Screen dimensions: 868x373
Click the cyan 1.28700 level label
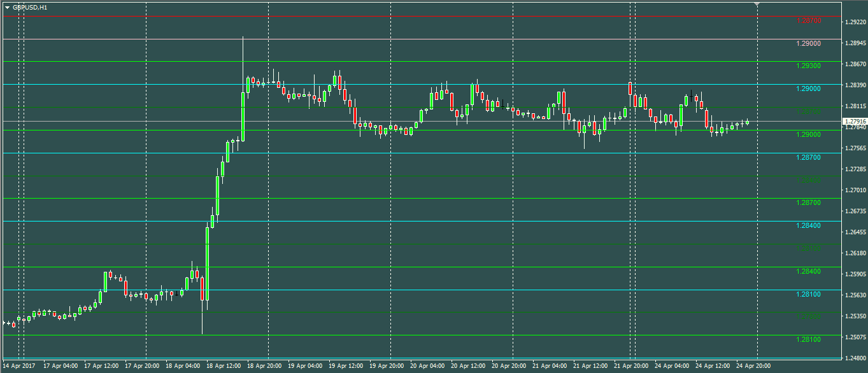click(x=808, y=157)
